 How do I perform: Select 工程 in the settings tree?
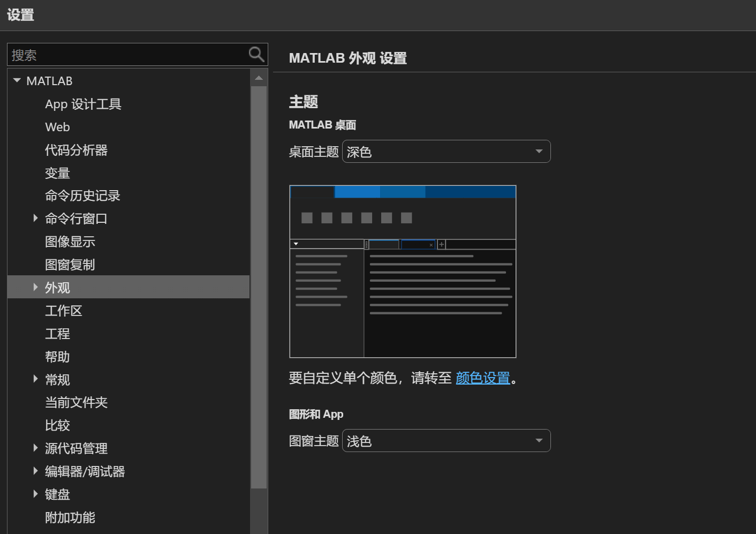(x=57, y=334)
